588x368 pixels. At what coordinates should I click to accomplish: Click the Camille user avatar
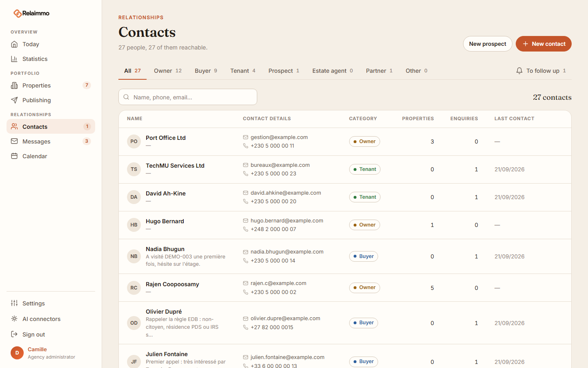17,353
